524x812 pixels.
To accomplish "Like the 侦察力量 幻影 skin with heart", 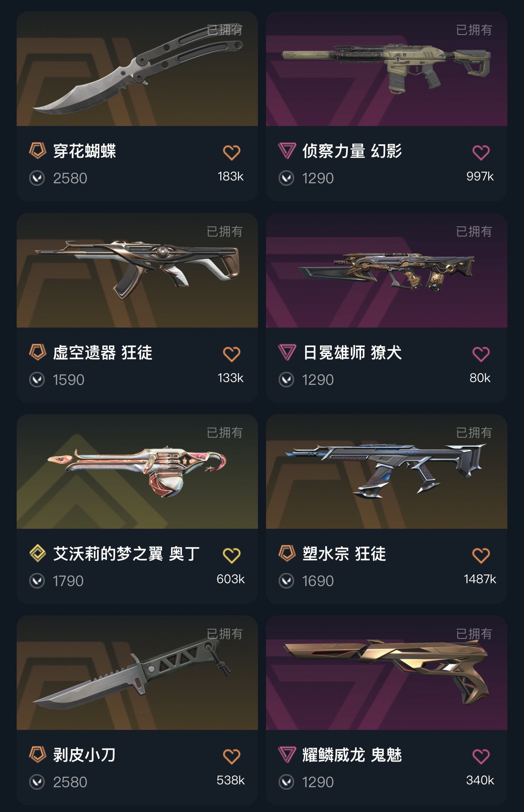I will [481, 152].
